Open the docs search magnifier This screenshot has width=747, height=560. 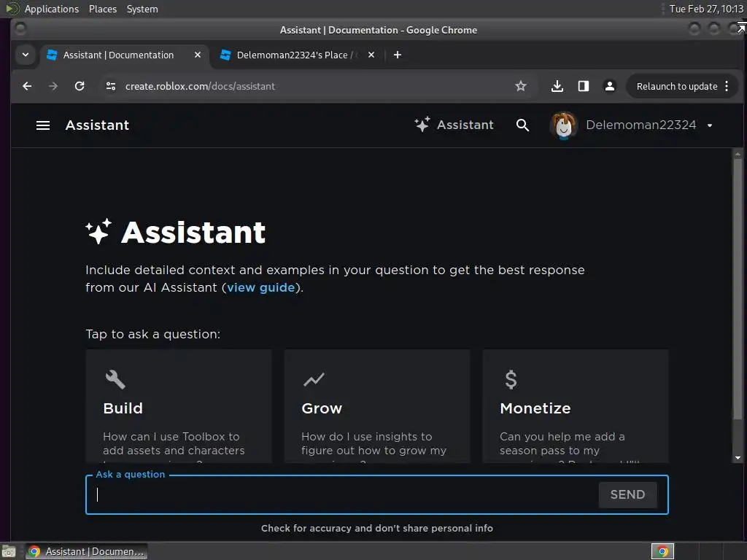(522, 125)
